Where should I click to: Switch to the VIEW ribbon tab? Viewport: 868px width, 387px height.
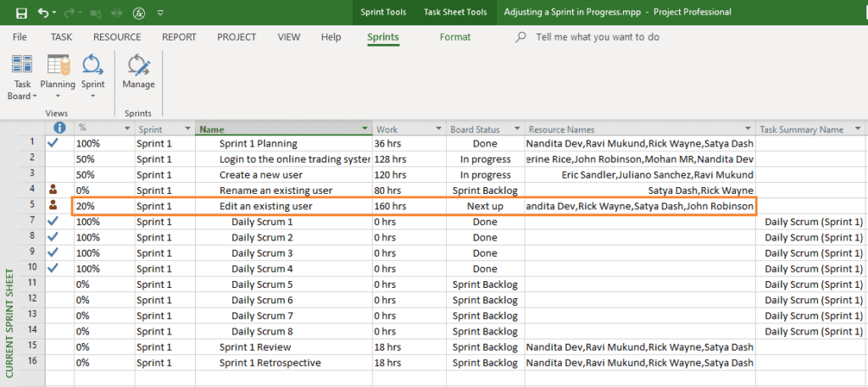tap(289, 37)
